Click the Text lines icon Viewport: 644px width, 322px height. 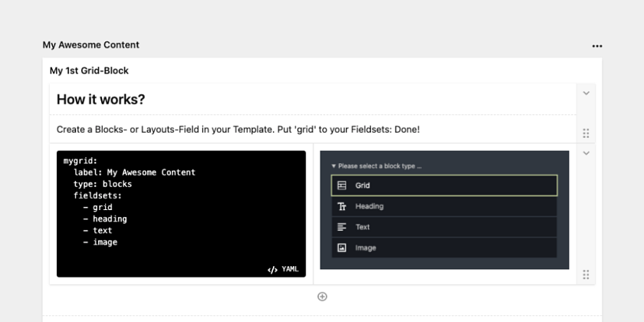tap(342, 227)
